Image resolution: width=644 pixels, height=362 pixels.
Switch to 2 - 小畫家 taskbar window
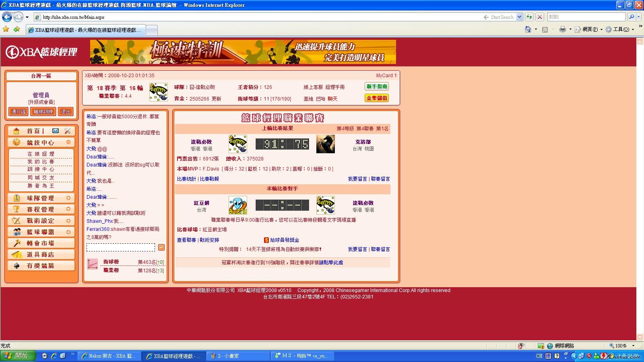[238, 356]
